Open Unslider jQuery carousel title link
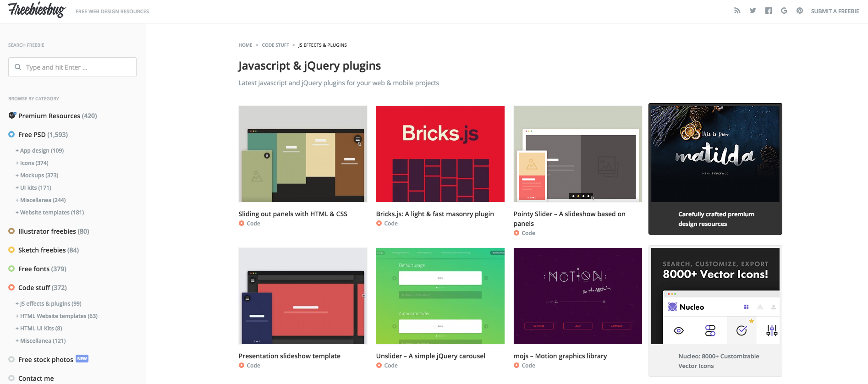868x384 pixels. [431, 356]
